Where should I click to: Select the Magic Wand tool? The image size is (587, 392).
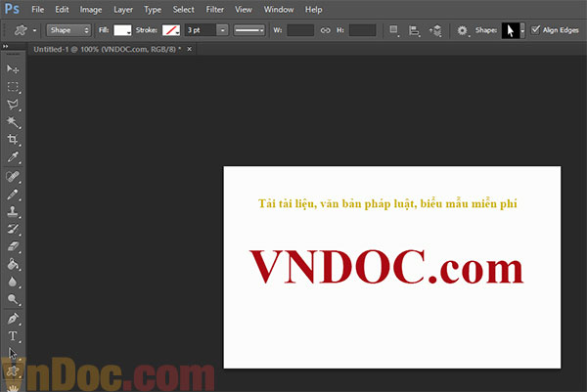click(x=13, y=122)
